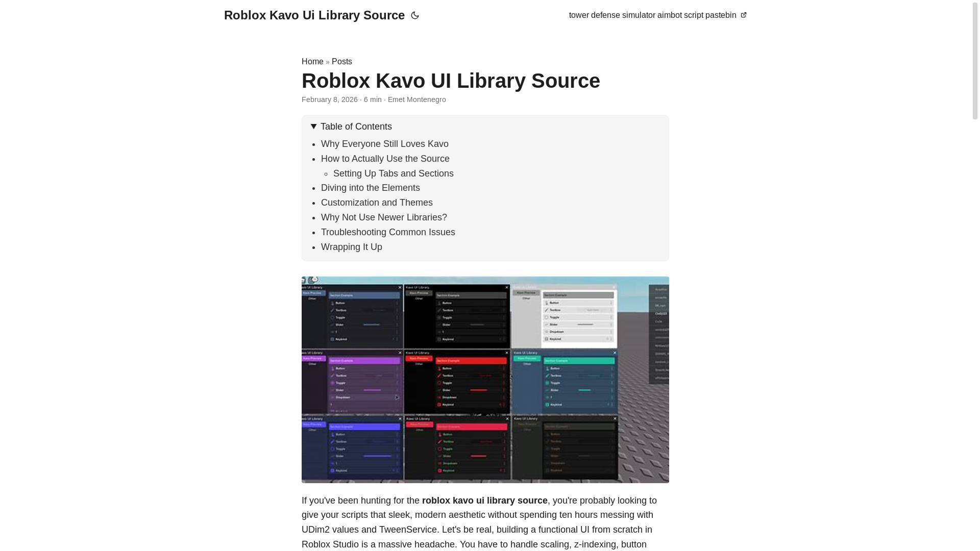Viewport: 980px width, 551px height.
Task: Open tower defense simulator aimbot script link
Action: pyautogui.click(x=652, y=15)
